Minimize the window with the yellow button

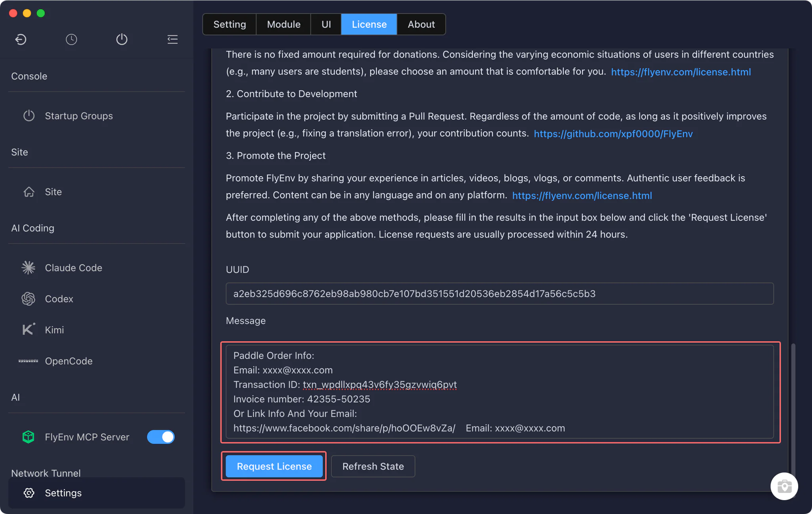coord(27,13)
